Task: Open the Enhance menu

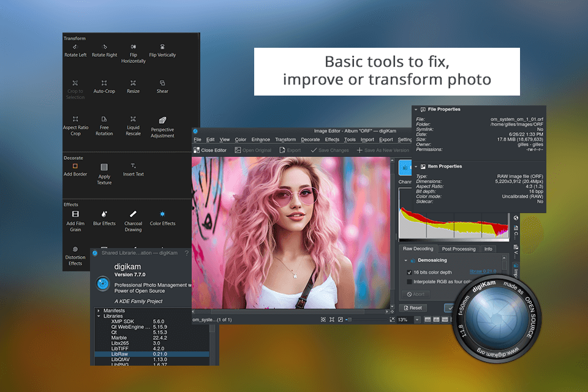Action: (x=261, y=140)
